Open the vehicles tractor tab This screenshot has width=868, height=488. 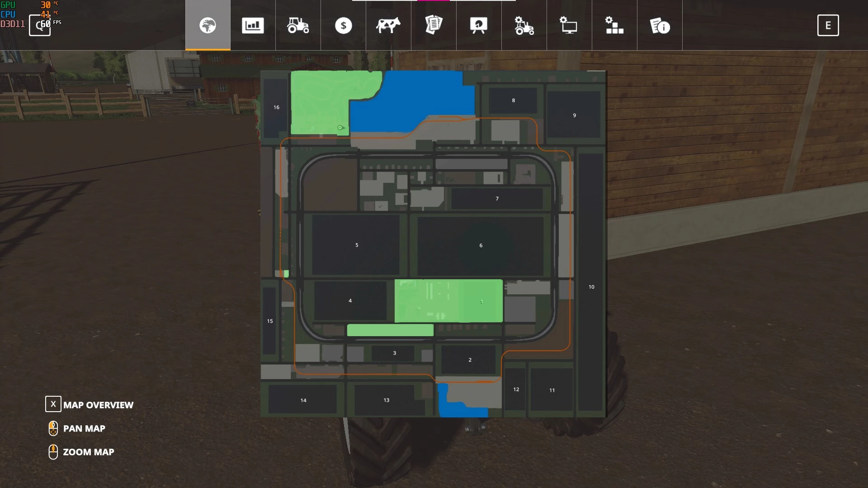pos(298,25)
